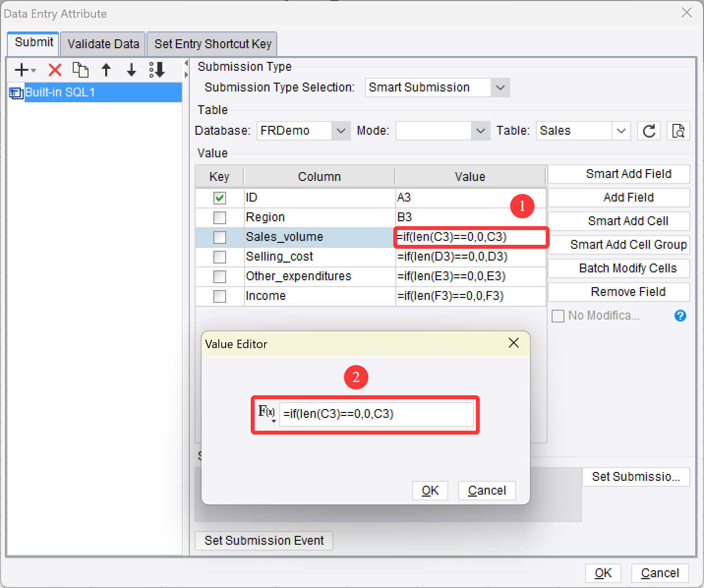
Task: Open the formula editor via the Fx icon
Action: click(265, 414)
